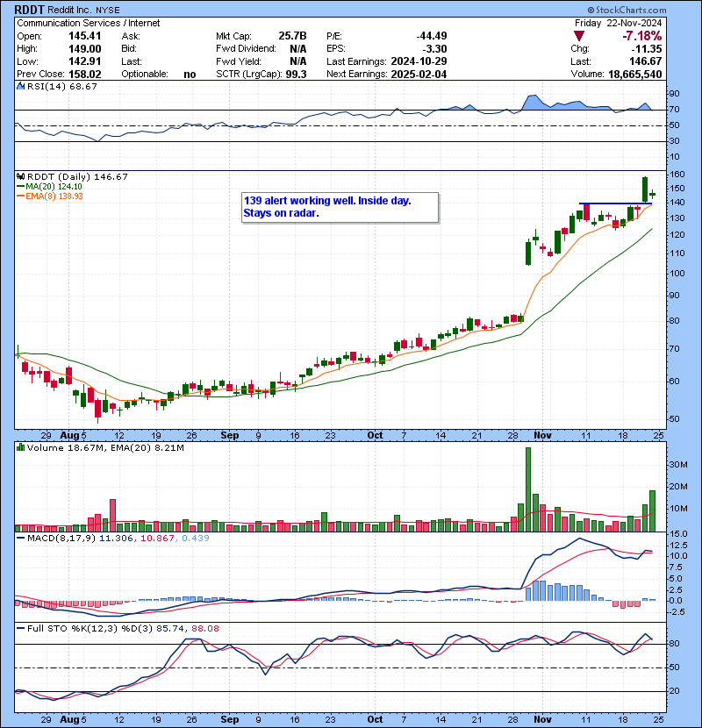Click the blue 139 resistance line
Viewport: 702px width, 728px height.
pos(616,203)
